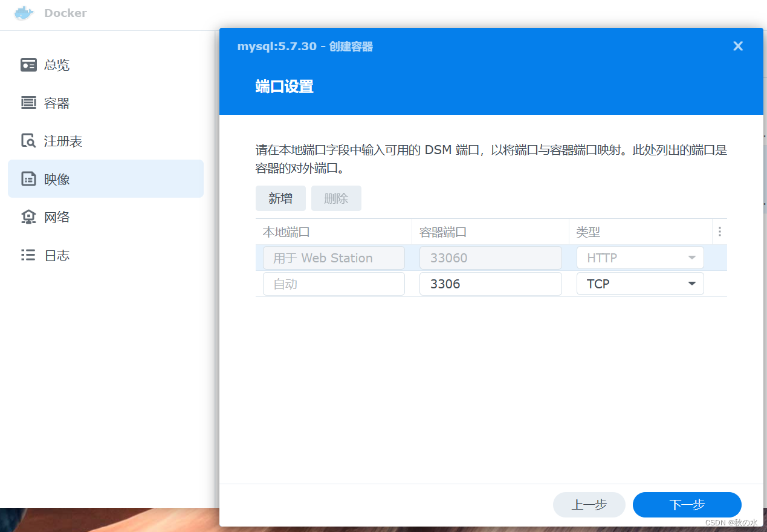This screenshot has width=767, height=532.
Task: Click the 网络 network sidebar icon
Action: pos(28,217)
